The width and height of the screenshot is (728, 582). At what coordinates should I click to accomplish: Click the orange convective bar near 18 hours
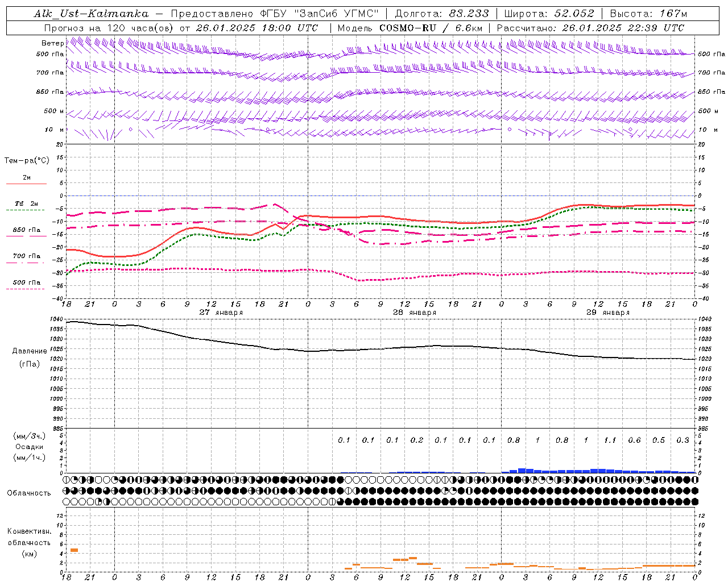pos(74,550)
